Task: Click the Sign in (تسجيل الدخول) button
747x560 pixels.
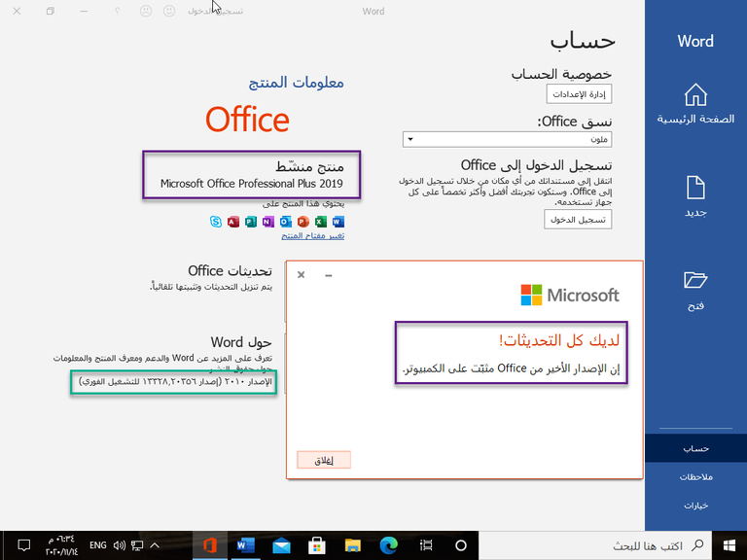Action: pos(578,220)
